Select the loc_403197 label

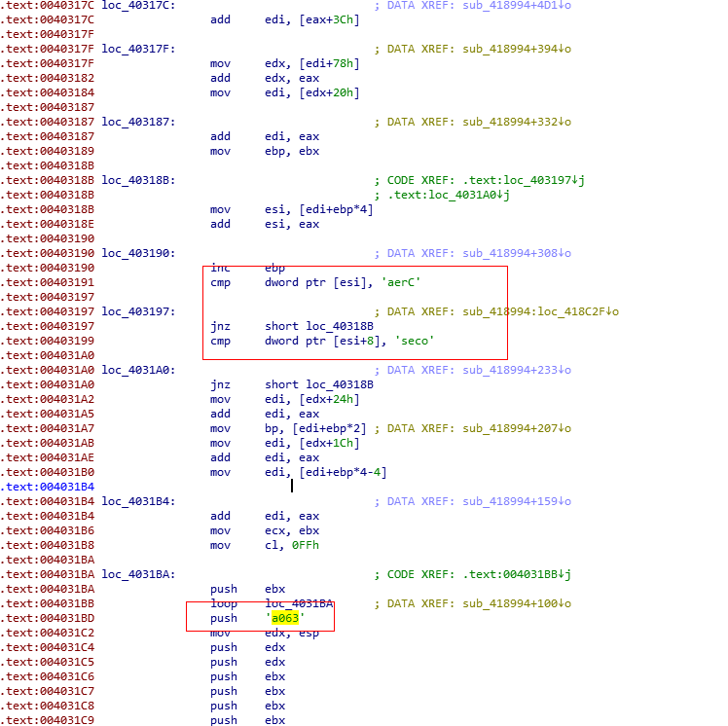pos(138,311)
